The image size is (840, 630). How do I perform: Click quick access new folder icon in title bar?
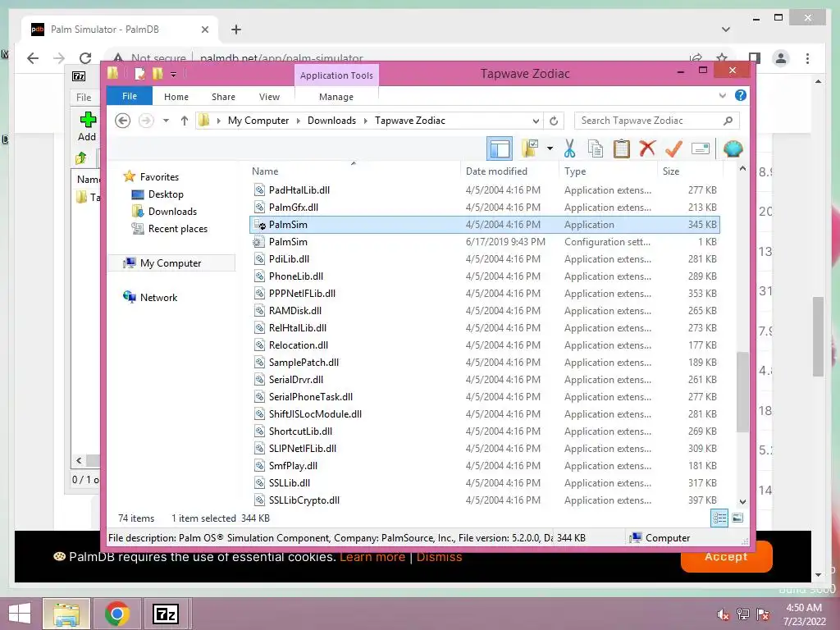[157, 73]
